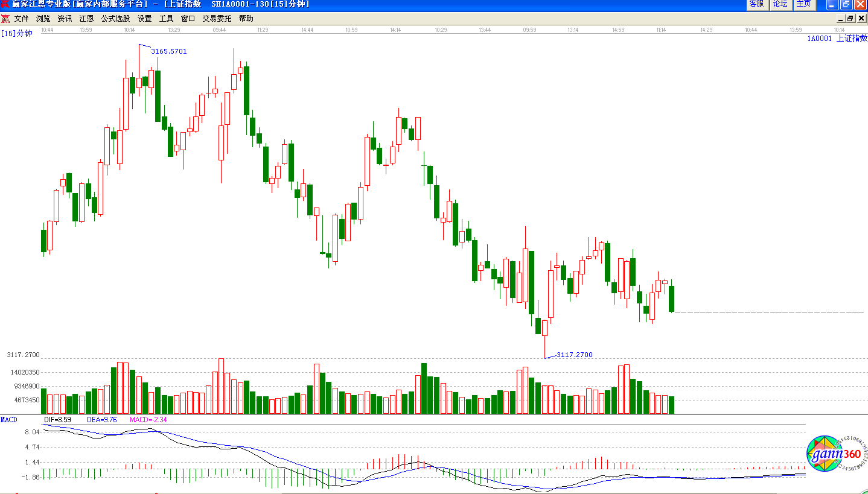
Task: Click the MACD=-2.34 value
Action: pyautogui.click(x=148, y=419)
